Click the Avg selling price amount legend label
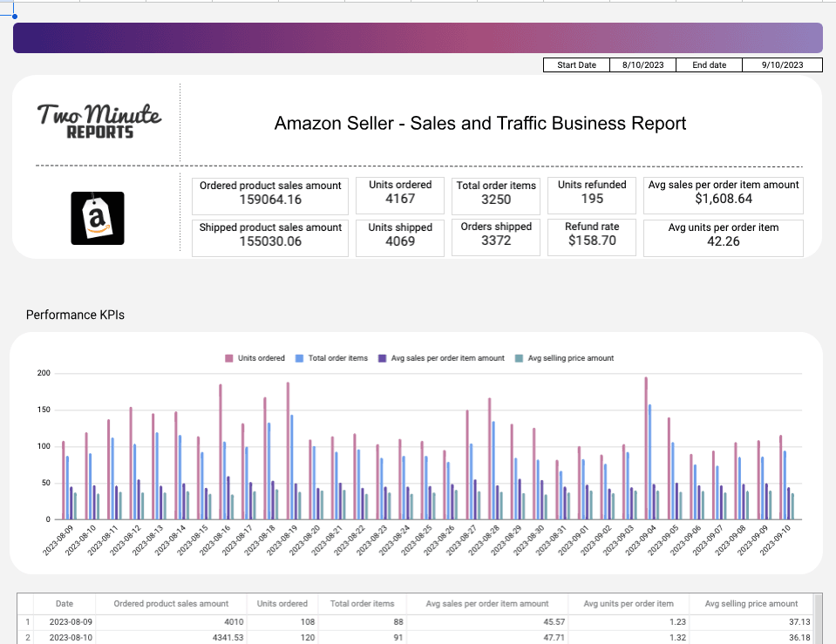 (x=571, y=358)
